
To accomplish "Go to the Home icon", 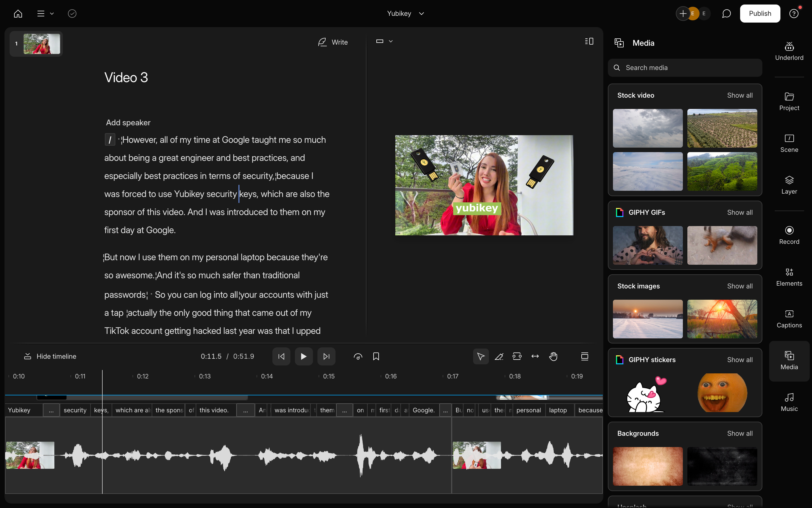I will click(18, 14).
